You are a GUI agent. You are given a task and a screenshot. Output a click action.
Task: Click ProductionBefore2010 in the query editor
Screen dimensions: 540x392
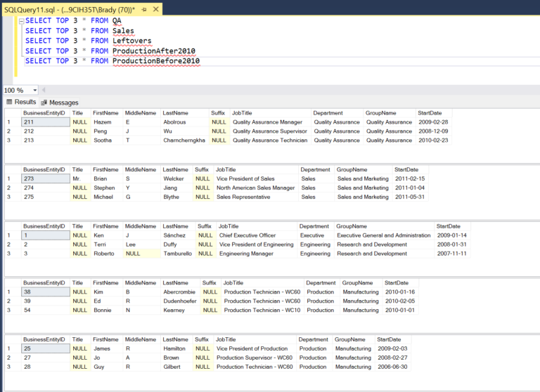point(155,61)
